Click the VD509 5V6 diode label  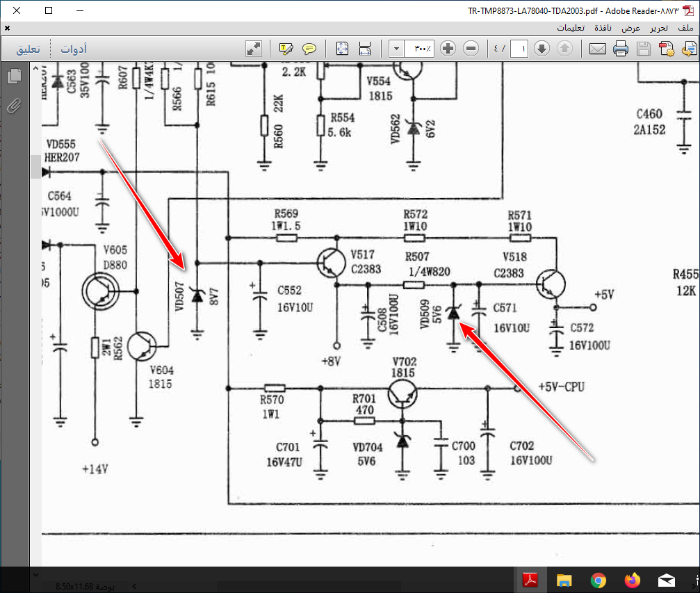pos(430,314)
